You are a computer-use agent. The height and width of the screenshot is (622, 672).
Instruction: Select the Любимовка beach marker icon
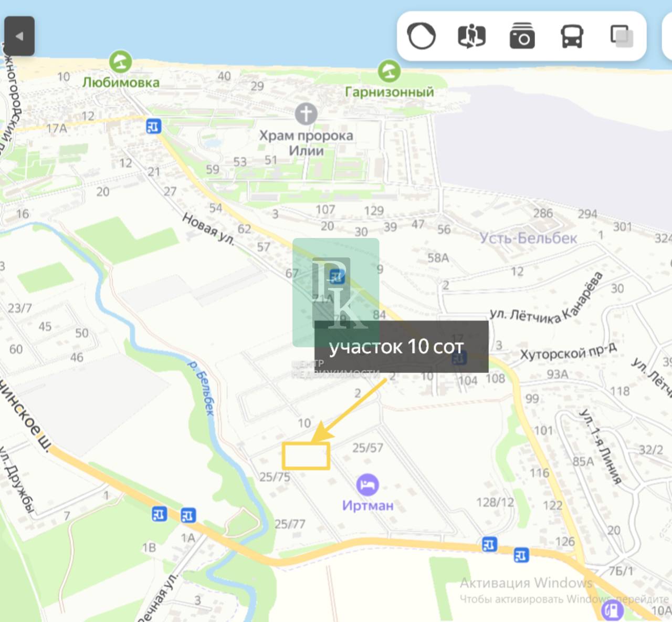pyautogui.click(x=121, y=61)
